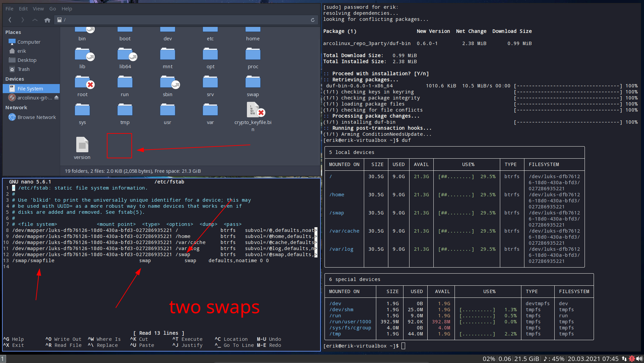The image size is (644, 363).
Task: Open the Edit menu in file manager
Action: (24, 9)
